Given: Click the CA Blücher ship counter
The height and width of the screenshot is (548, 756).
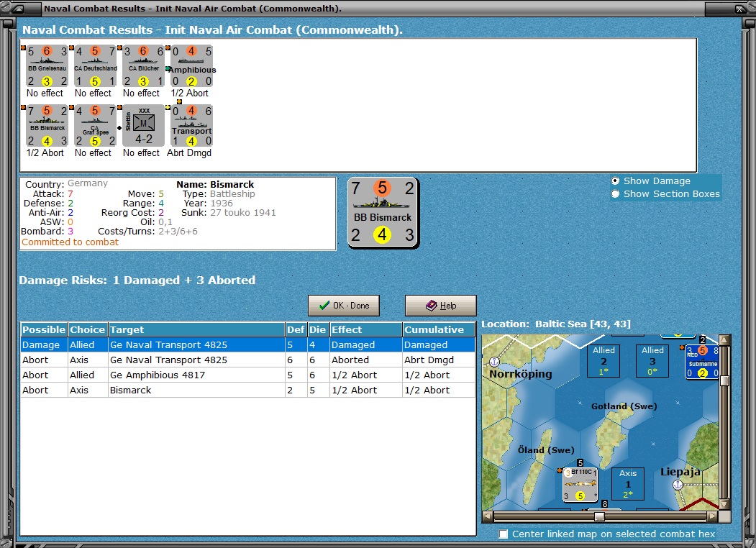Looking at the screenshot, I should 143,66.
